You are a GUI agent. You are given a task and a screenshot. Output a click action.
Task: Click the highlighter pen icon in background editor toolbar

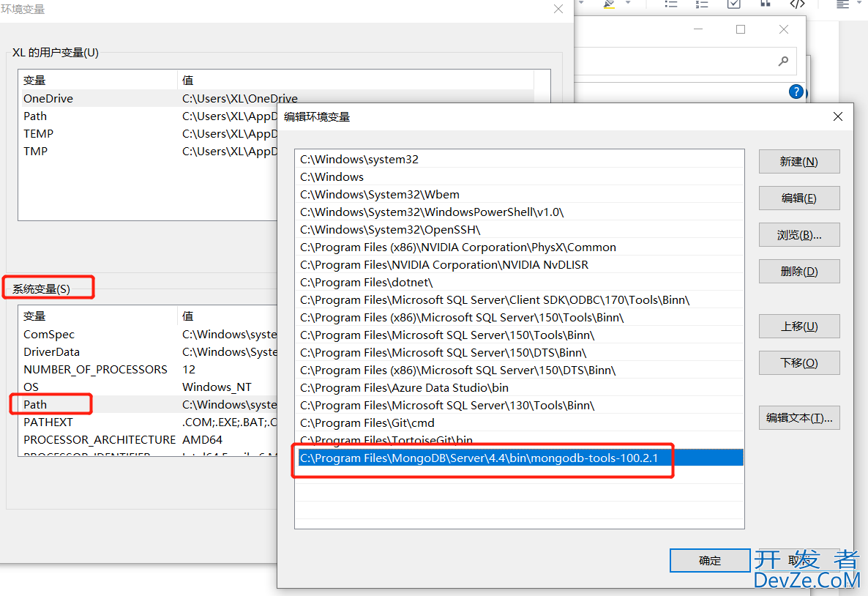610,4
